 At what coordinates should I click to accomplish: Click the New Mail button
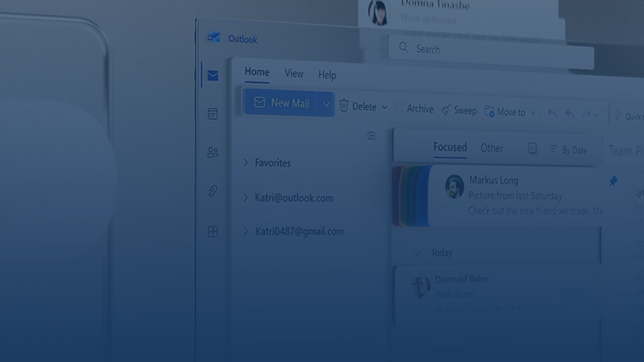[281, 103]
